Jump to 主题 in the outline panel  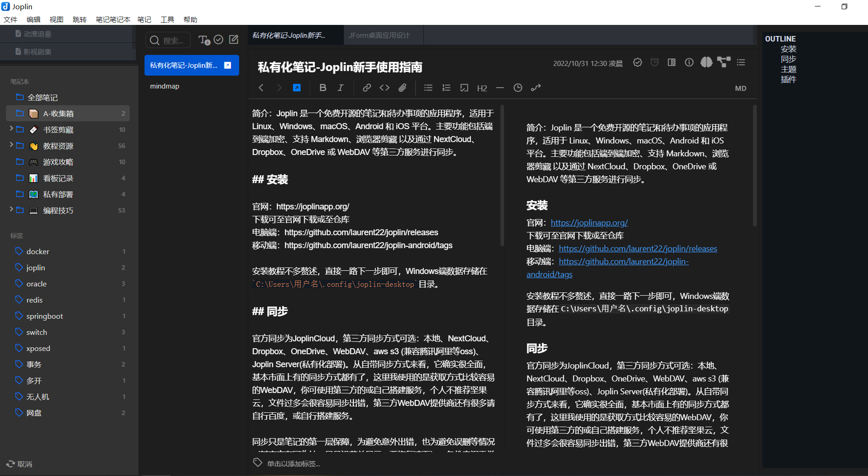point(789,69)
